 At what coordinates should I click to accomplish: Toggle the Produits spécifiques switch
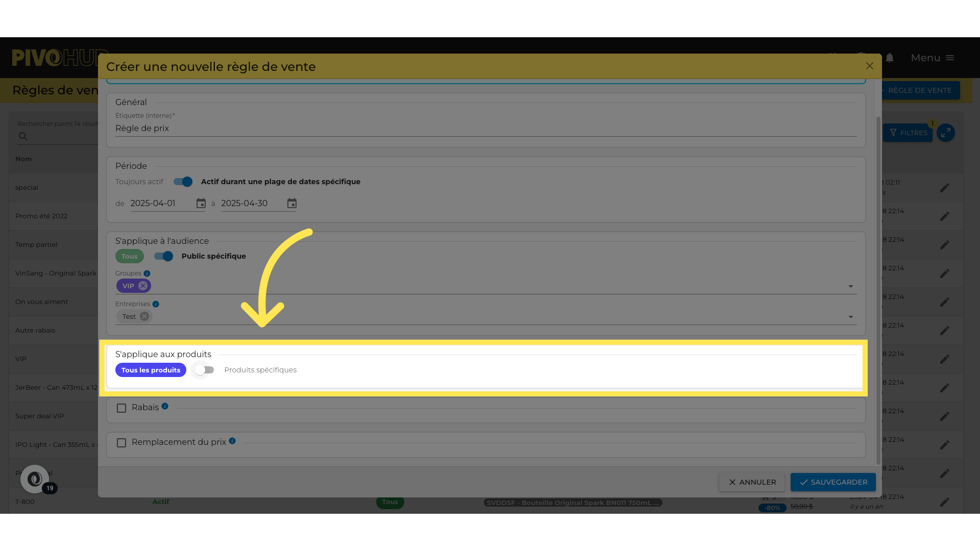[204, 370]
